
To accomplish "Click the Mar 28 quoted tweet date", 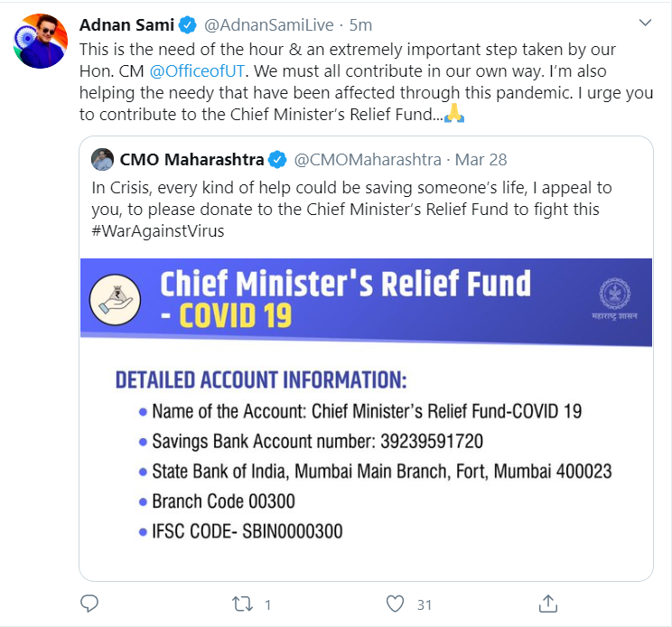I will [x=481, y=160].
